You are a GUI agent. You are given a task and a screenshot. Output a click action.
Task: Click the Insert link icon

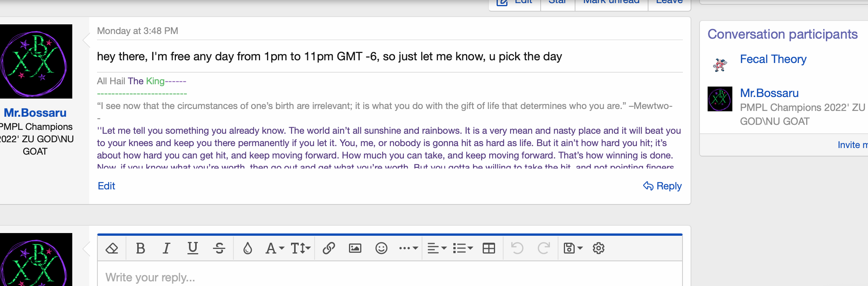(329, 248)
